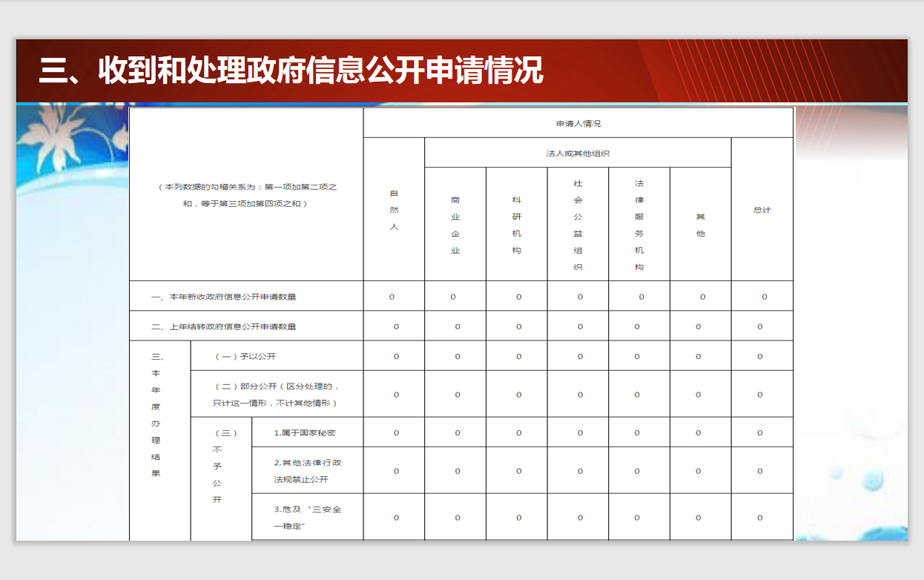The width and height of the screenshot is (924, 580).
Task: Select the 自然人 column header
Action: tap(394, 210)
